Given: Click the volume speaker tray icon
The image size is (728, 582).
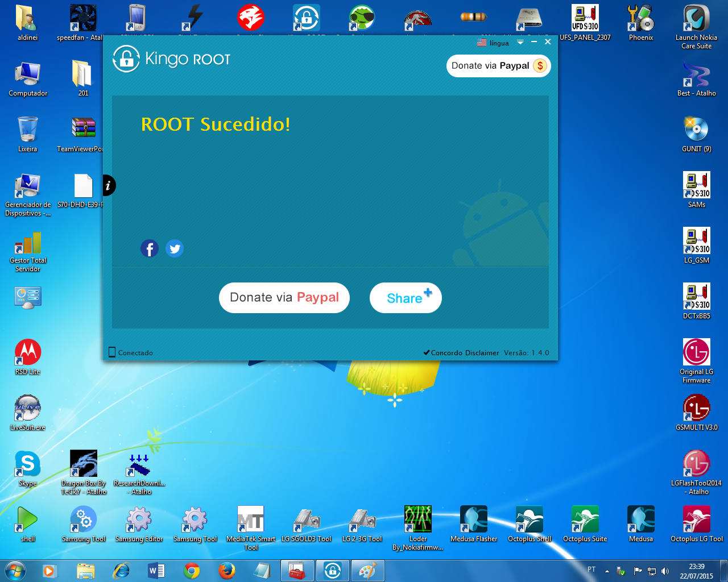Looking at the screenshot, I should (665, 571).
